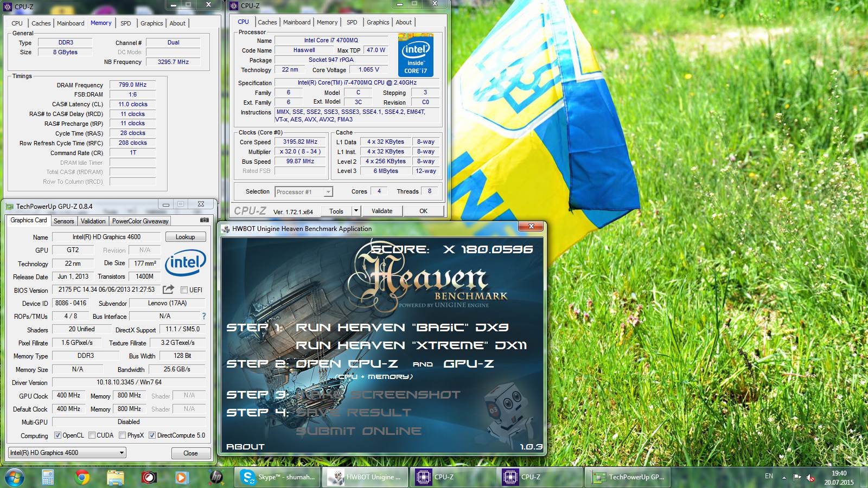Click the BIOS export arrow icon in GPU-Z

[x=169, y=290]
